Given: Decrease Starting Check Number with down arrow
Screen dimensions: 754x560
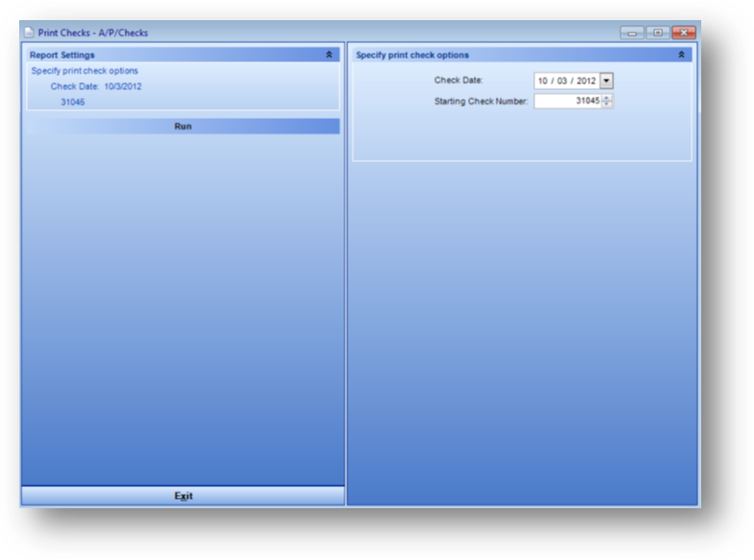Looking at the screenshot, I should click(607, 105).
